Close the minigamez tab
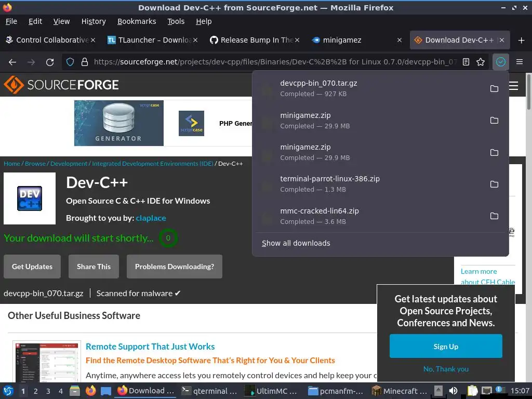532x399 pixels. [x=400, y=40]
